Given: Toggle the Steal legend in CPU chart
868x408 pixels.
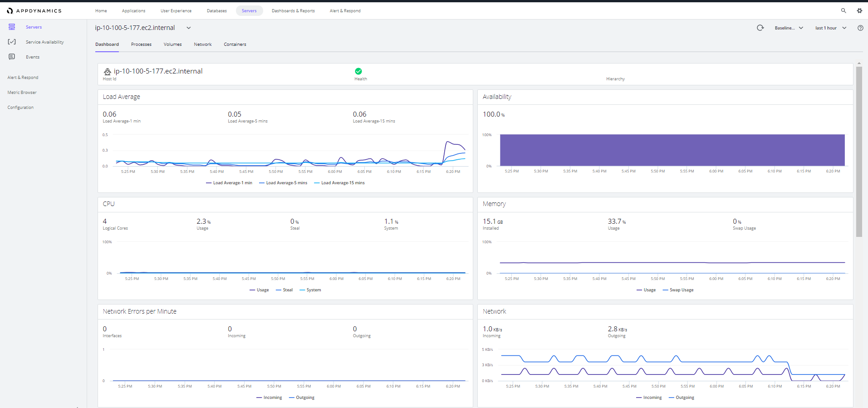Looking at the screenshot, I should (x=284, y=290).
